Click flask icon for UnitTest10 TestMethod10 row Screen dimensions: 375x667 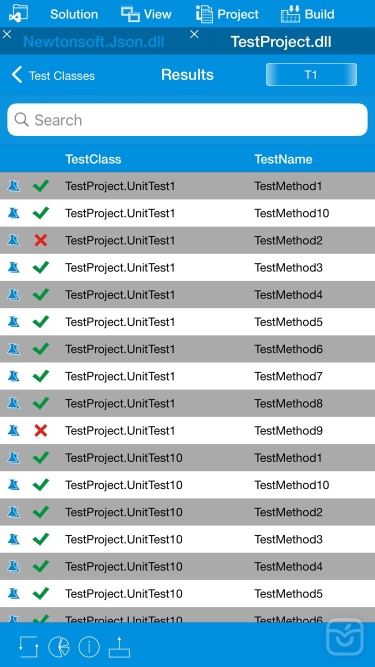[x=14, y=485]
